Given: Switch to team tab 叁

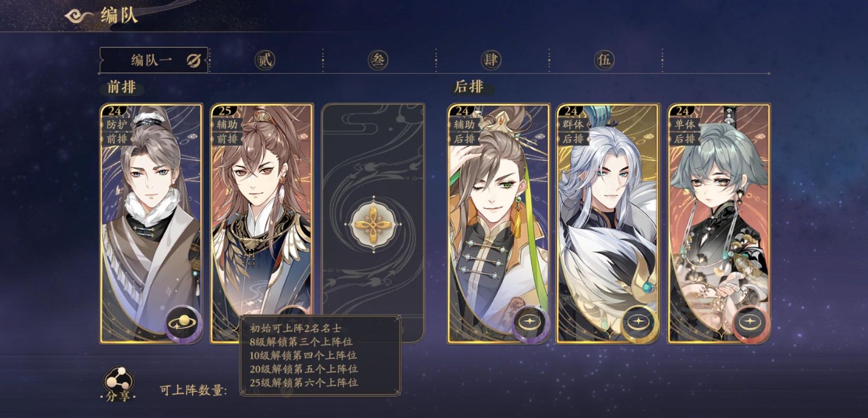Looking at the screenshot, I should [378, 60].
